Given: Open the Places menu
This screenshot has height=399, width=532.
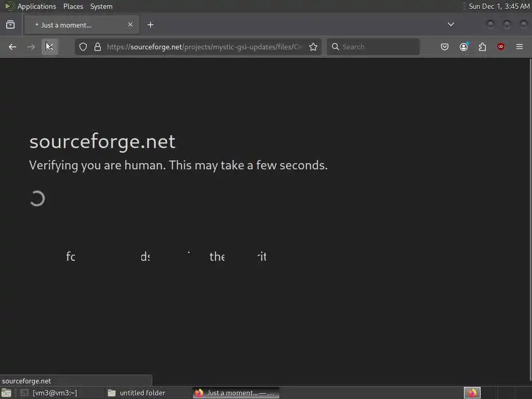Looking at the screenshot, I should (x=73, y=6).
